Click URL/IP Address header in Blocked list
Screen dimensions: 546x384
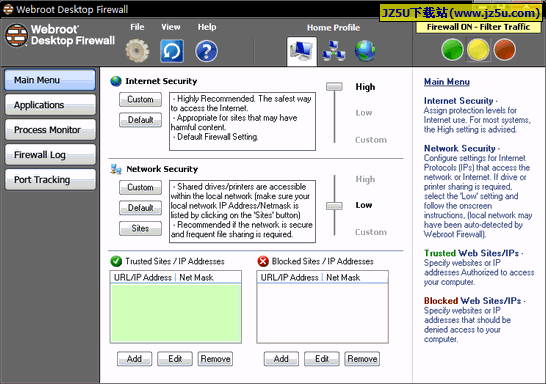[x=290, y=277]
